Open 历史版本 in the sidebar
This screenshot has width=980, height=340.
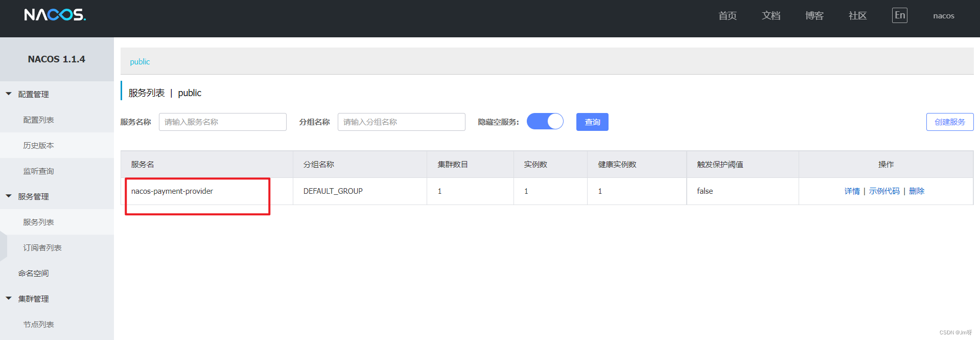[39, 145]
